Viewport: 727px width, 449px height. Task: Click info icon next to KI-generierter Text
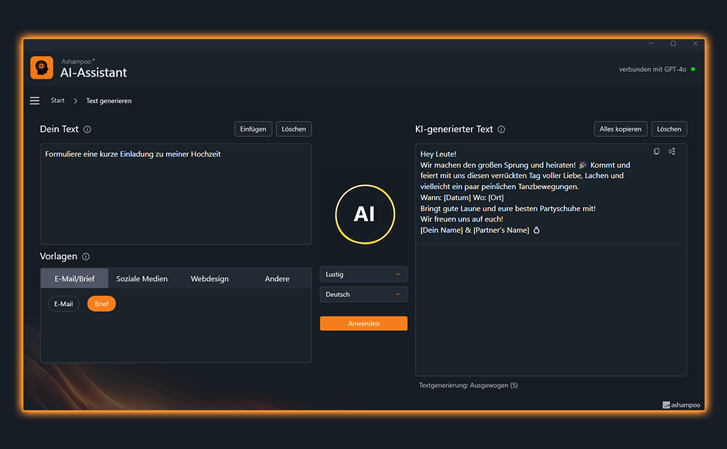pos(501,129)
